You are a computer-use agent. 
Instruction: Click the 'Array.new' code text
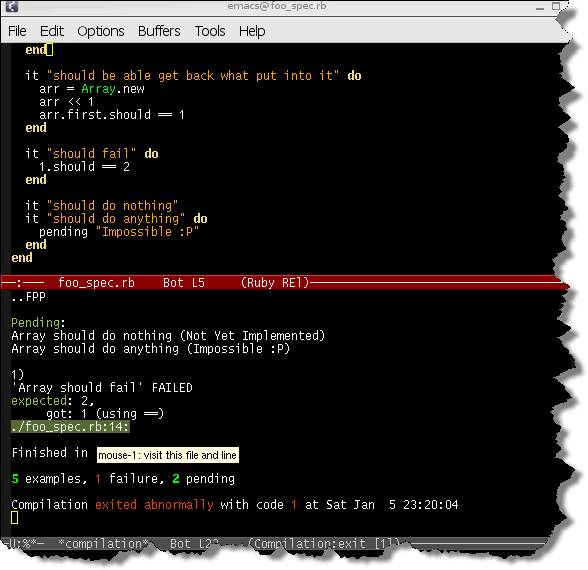click(112, 89)
